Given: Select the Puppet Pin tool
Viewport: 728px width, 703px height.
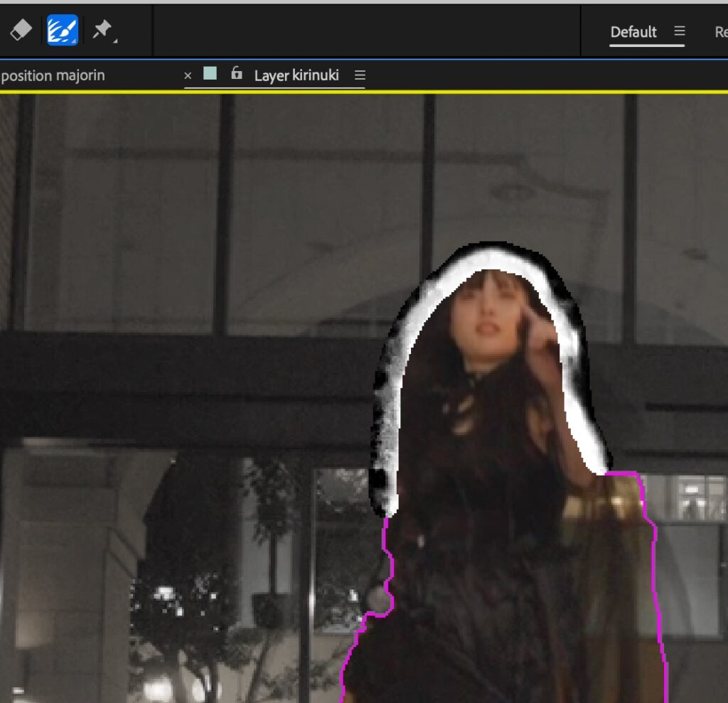Looking at the screenshot, I should pos(103,30).
